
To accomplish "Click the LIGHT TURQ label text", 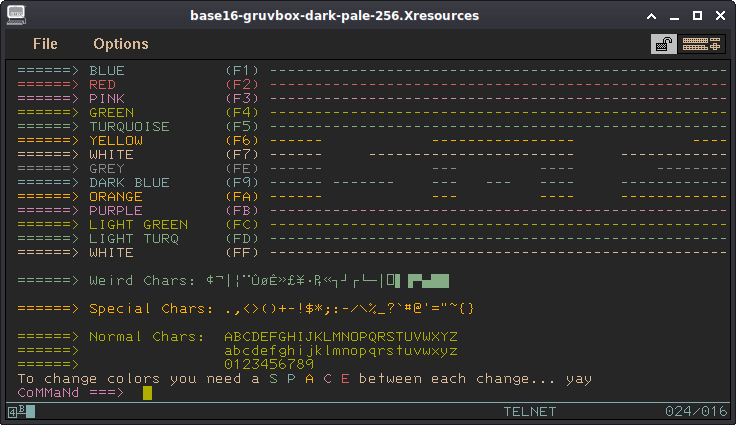I will point(134,239).
